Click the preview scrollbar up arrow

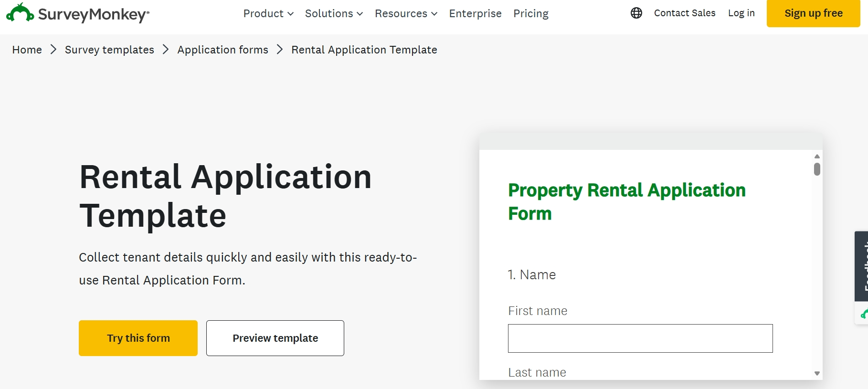pyautogui.click(x=817, y=156)
